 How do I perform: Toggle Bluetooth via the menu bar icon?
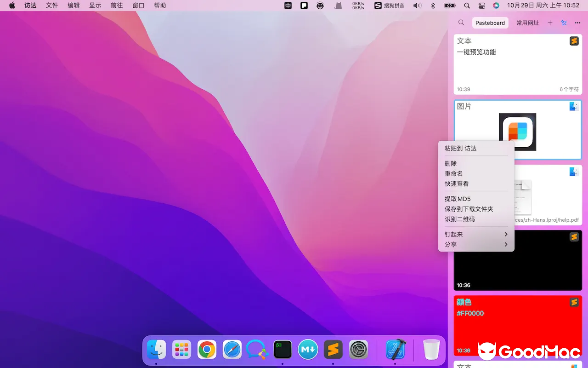tap(433, 6)
